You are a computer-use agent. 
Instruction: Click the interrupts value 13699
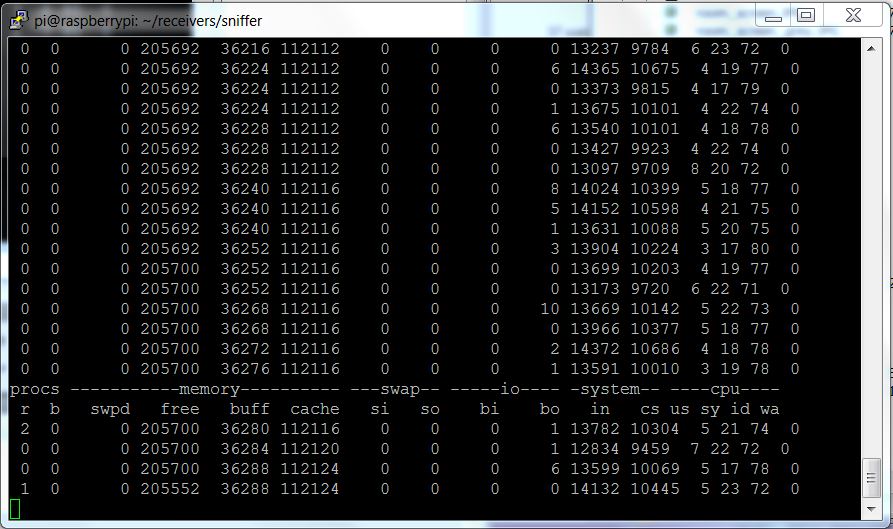tap(595, 269)
